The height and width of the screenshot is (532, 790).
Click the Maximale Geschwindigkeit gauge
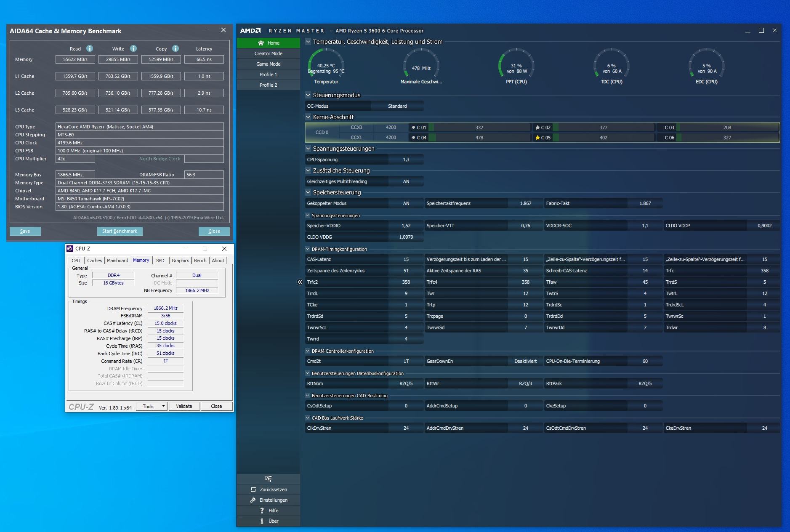421,65
